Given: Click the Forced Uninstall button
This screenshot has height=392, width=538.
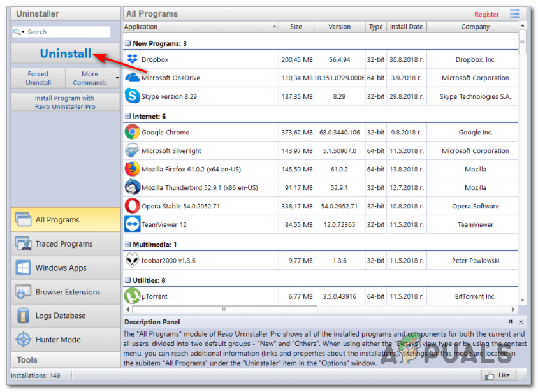Looking at the screenshot, I should (38, 78).
